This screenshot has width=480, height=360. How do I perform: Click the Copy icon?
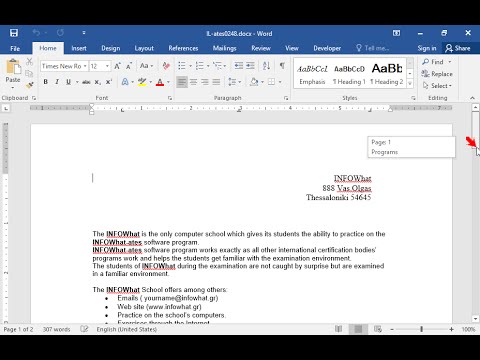[x=30, y=73]
